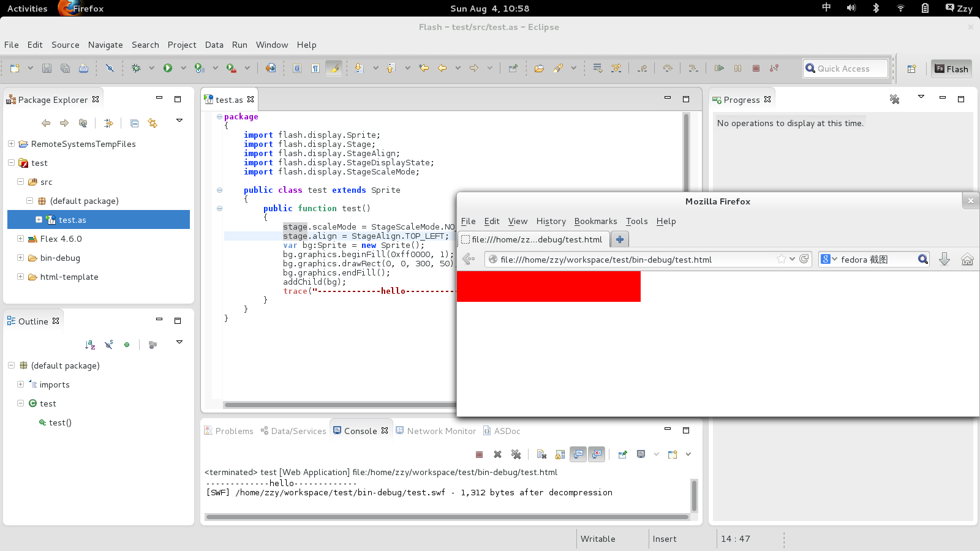Click the Export Release Build icon
The image size is (980, 551).
(270, 68)
